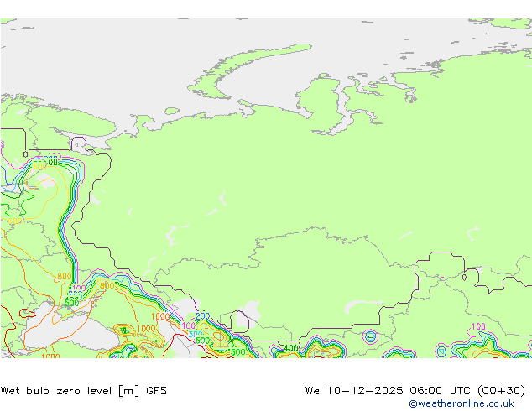The height and width of the screenshot is (411, 532).
Task: Click the date 'We 10-12-2025 06:00 UTC (00+30)'
Action: (x=415, y=391)
